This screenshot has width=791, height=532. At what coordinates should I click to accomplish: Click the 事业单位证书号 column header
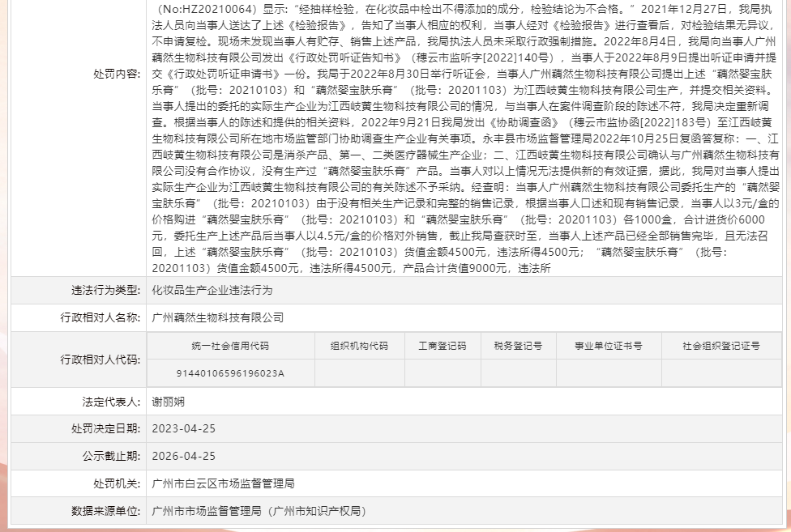(x=609, y=346)
